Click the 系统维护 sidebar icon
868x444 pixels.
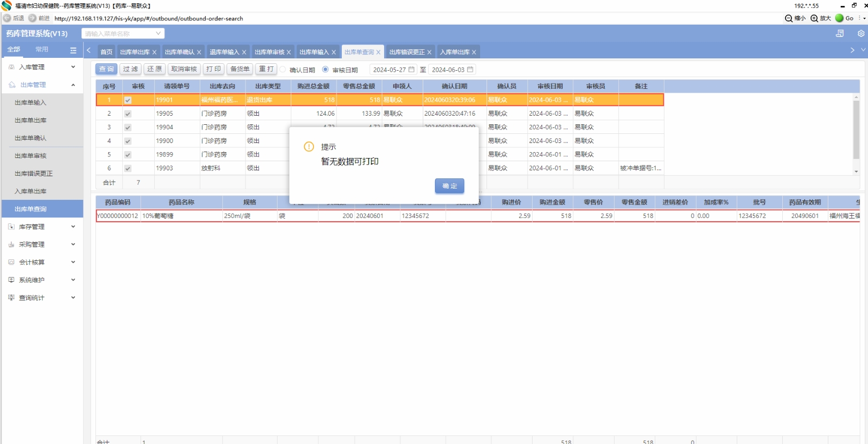pyautogui.click(x=11, y=280)
